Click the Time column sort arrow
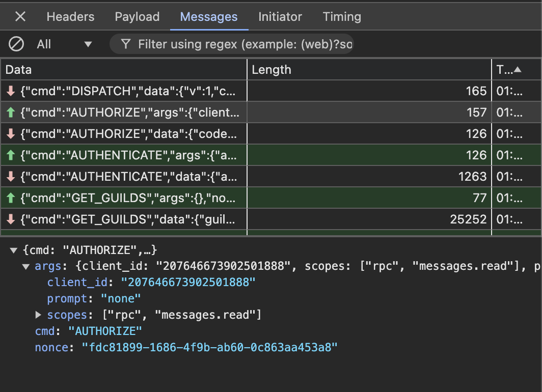Viewport: 542px width, 392px height. (517, 70)
